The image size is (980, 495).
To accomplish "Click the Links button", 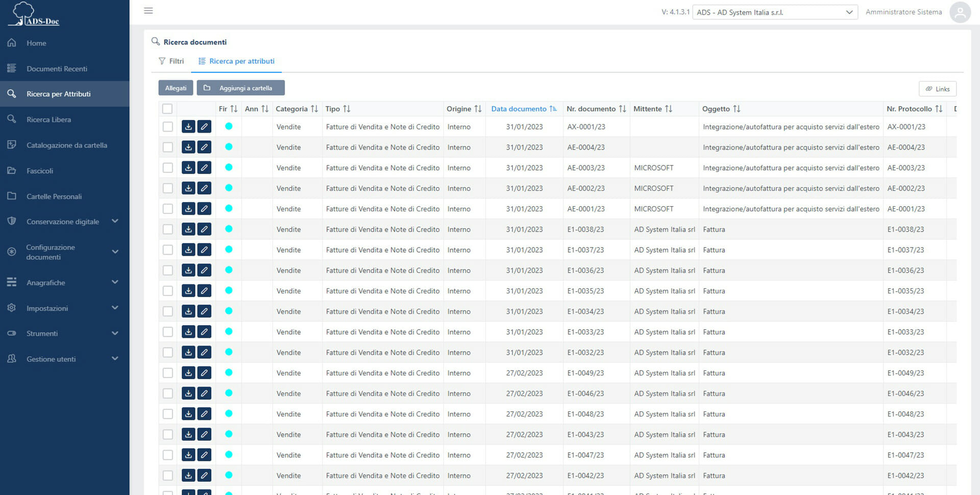I will tap(937, 89).
